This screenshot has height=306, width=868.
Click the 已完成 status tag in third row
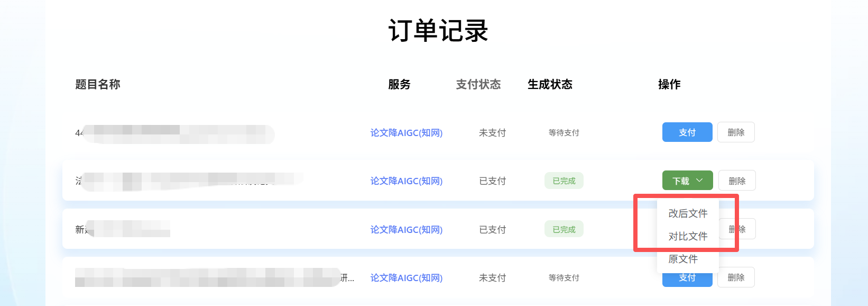pyautogui.click(x=564, y=230)
